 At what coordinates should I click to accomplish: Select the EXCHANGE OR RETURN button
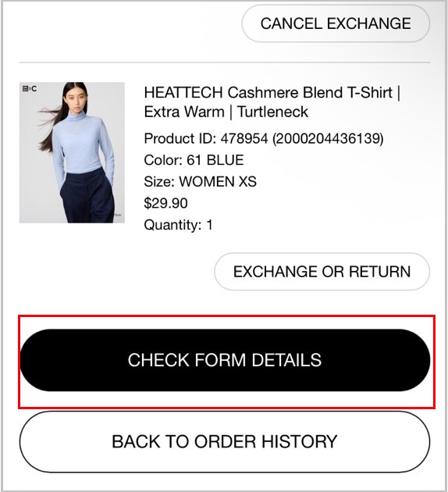coord(322,272)
